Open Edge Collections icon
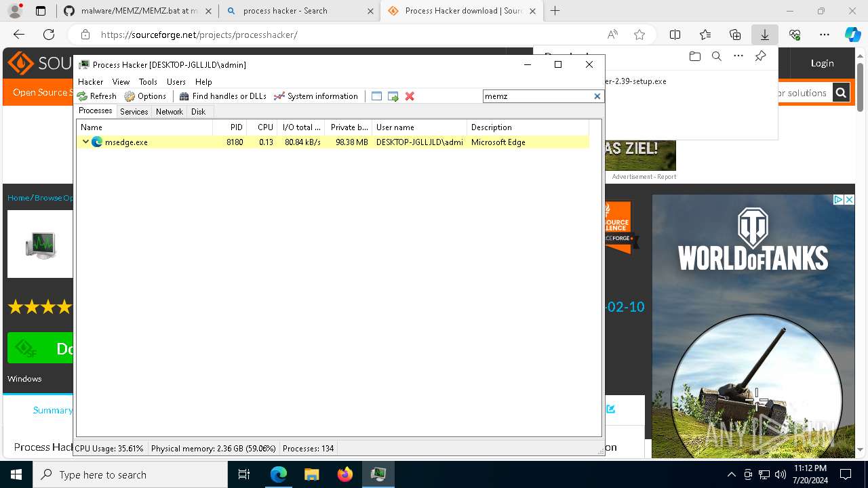The width and height of the screenshot is (868, 488). (735, 35)
